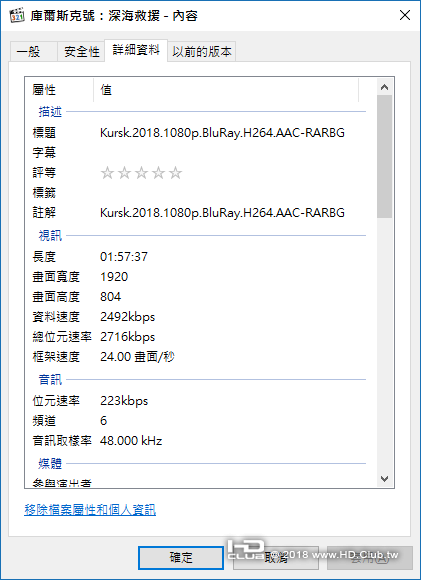The height and width of the screenshot is (580, 421).
Task: Go to the 以前的版本 tab
Action: (x=202, y=52)
